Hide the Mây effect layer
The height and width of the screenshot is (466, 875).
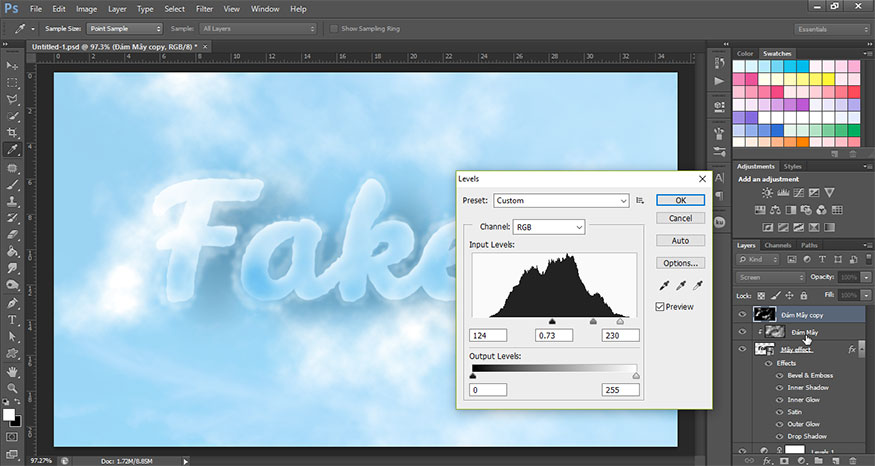coord(742,349)
